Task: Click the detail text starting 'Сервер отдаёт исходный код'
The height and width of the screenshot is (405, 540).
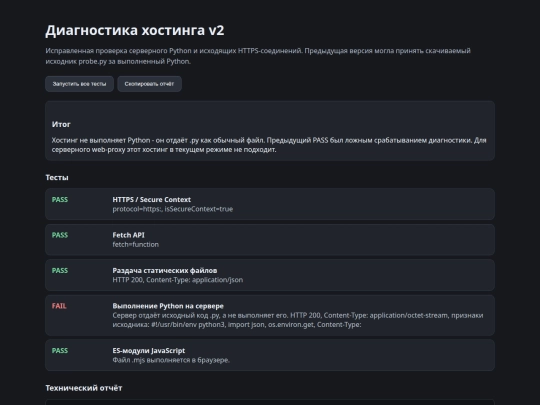Action: click(298, 320)
